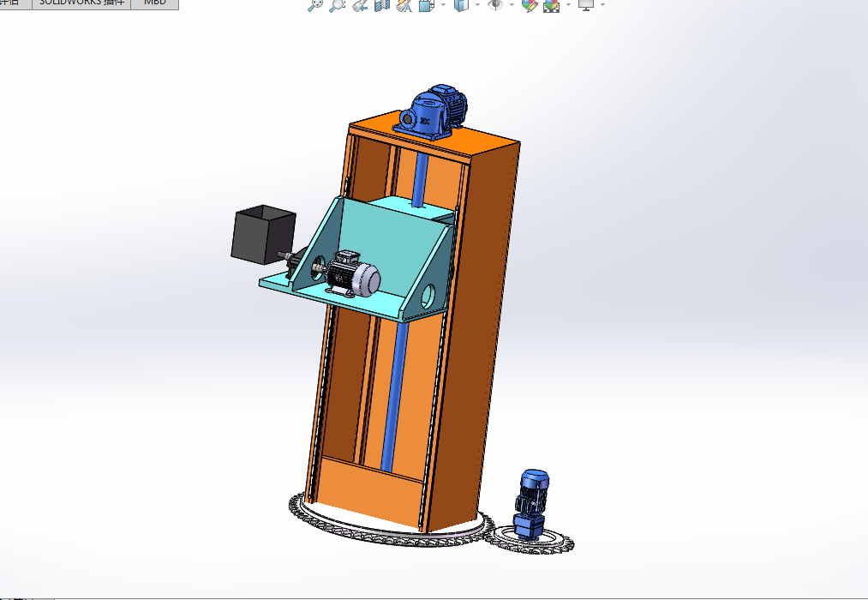Open Dynamic Annotation Views
Viewport: 868px width, 600px height.
[x=404, y=5]
